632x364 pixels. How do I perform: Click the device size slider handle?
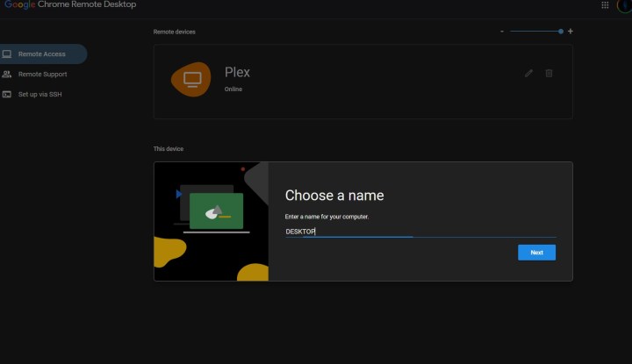561,32
